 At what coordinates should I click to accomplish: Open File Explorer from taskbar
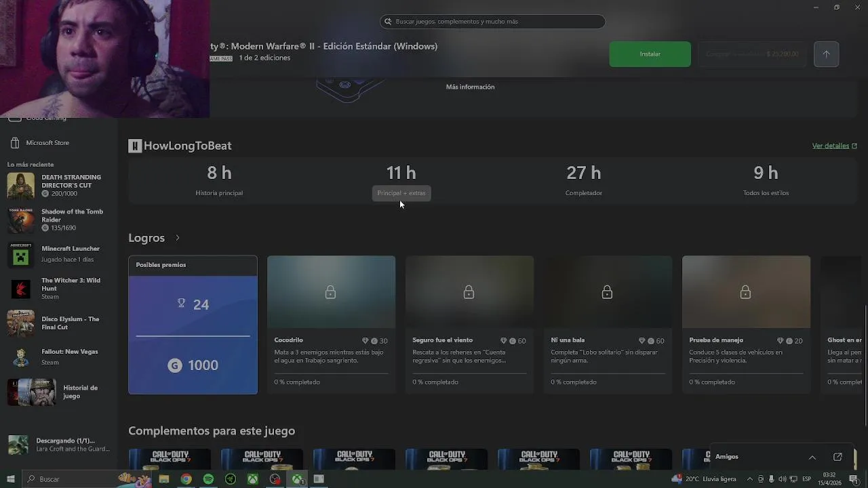click(164, 479)
